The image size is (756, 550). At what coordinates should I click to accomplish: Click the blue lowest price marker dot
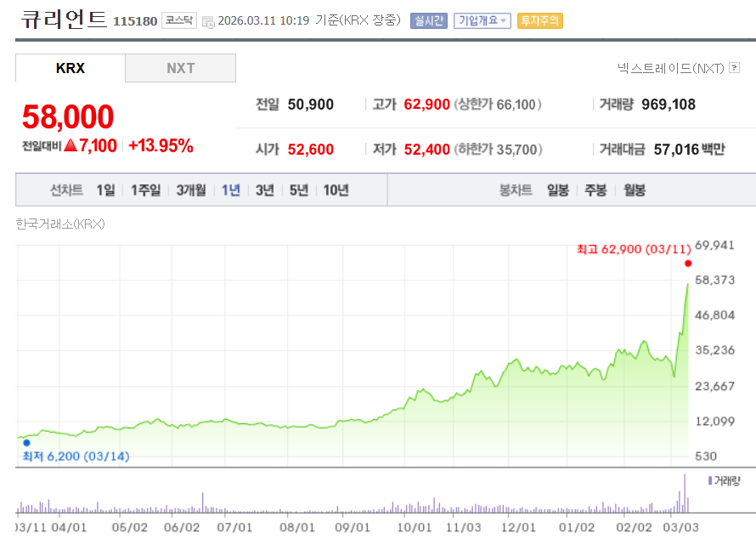click(x=26, y=443)
